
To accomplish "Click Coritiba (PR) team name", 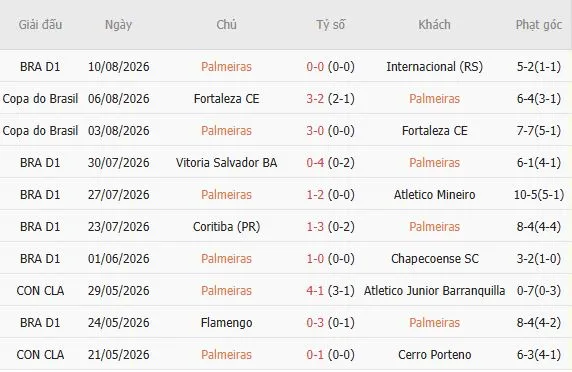I will point(226,227).
